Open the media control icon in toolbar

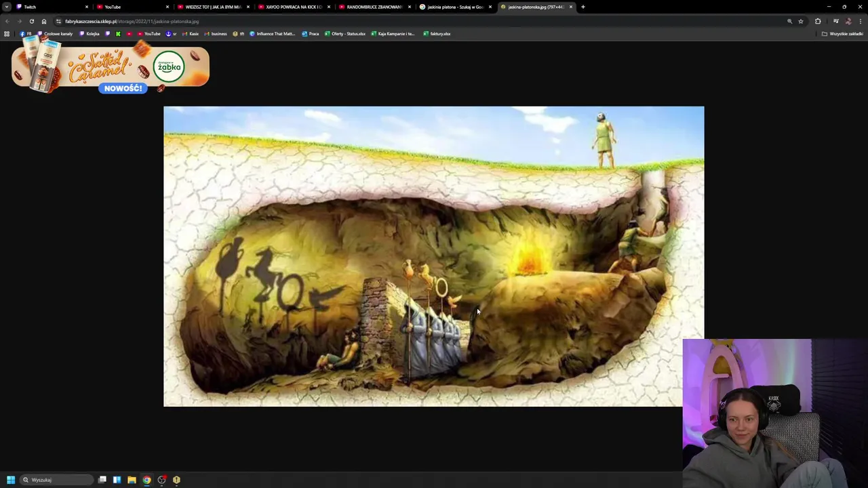[835, 21]
